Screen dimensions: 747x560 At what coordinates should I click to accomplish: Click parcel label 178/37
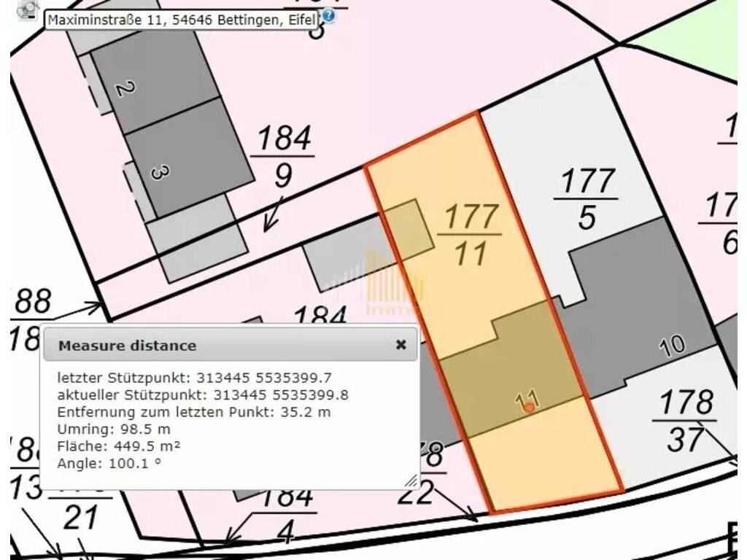click(684, 421)
